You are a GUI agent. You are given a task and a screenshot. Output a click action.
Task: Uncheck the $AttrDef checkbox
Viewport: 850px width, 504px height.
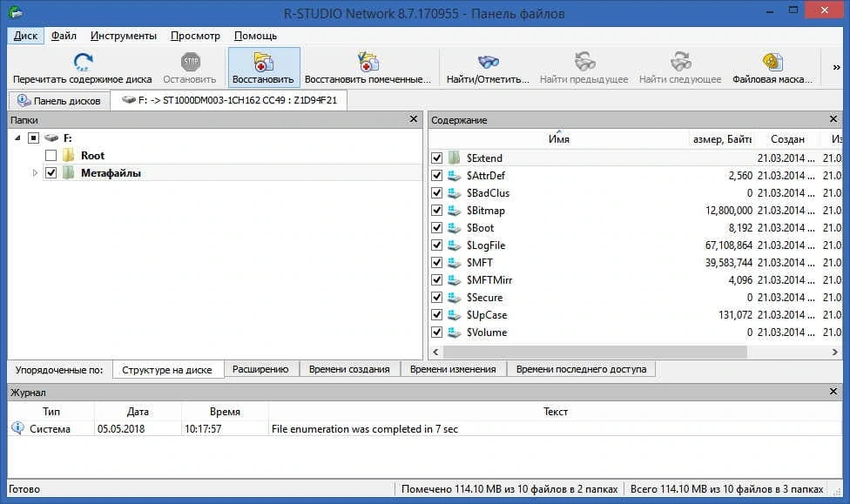(437, 176)
